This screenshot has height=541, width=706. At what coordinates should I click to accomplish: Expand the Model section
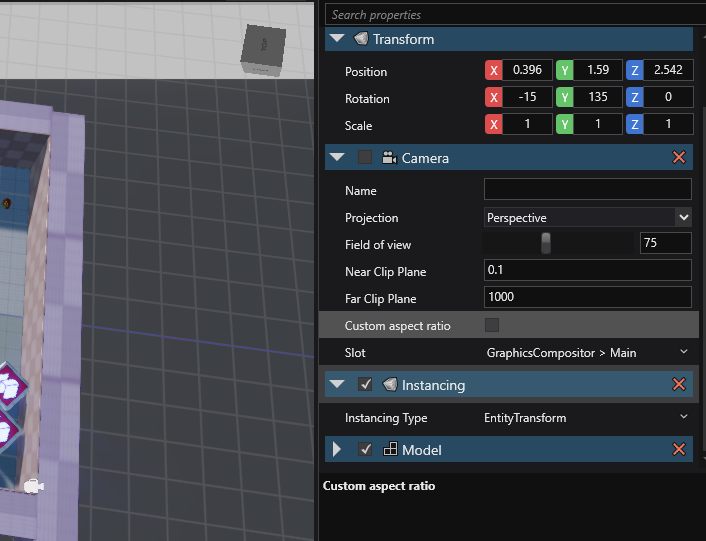point(336,449)
